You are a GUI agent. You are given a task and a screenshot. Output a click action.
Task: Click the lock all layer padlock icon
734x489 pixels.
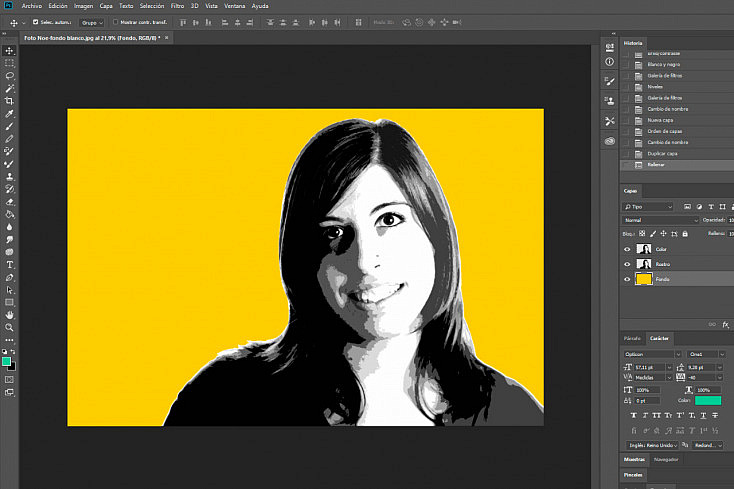pos(685,234)
